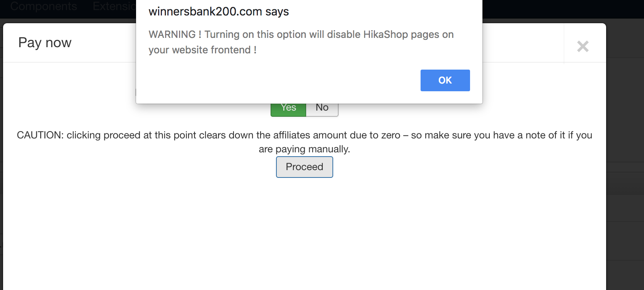Click the WARNING message text in alert
The image size is (644, 290).
point(301,34)
